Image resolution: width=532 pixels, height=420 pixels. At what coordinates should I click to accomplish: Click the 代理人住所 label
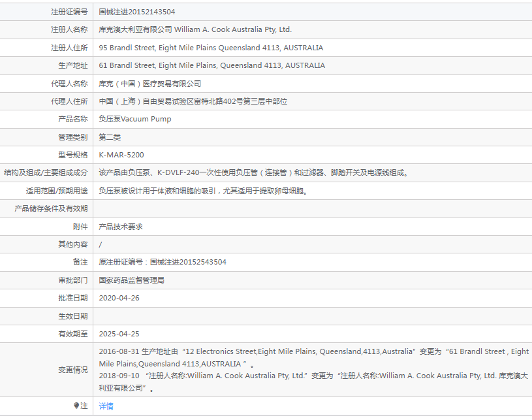pyautogui.click(x=69, y=101)
